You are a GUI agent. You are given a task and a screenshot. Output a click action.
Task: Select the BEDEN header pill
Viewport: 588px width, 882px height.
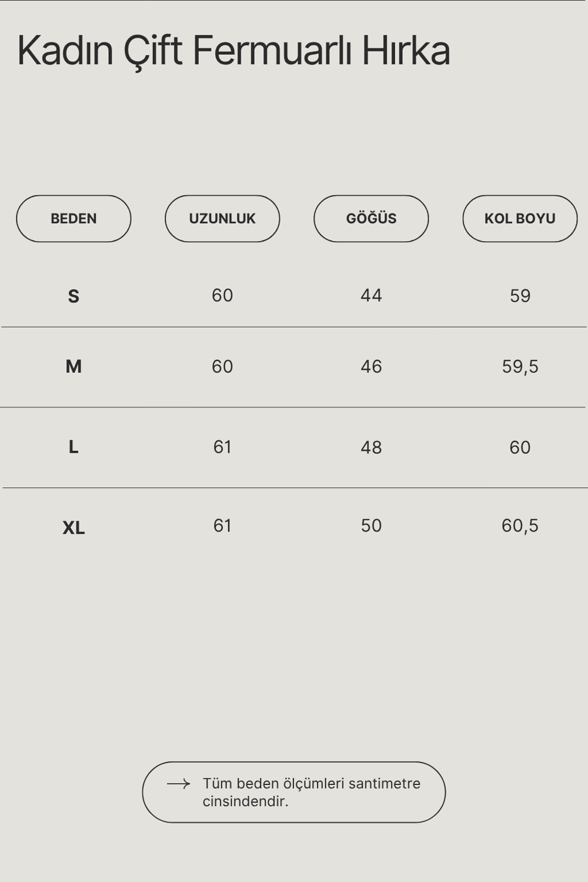pyautogui.click(x=73, y=219)
